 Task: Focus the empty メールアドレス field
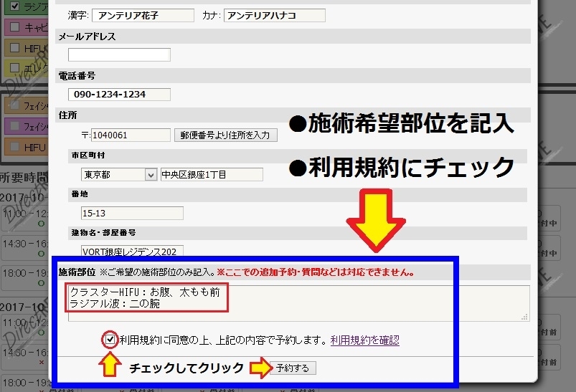click(x=119, y=54)
